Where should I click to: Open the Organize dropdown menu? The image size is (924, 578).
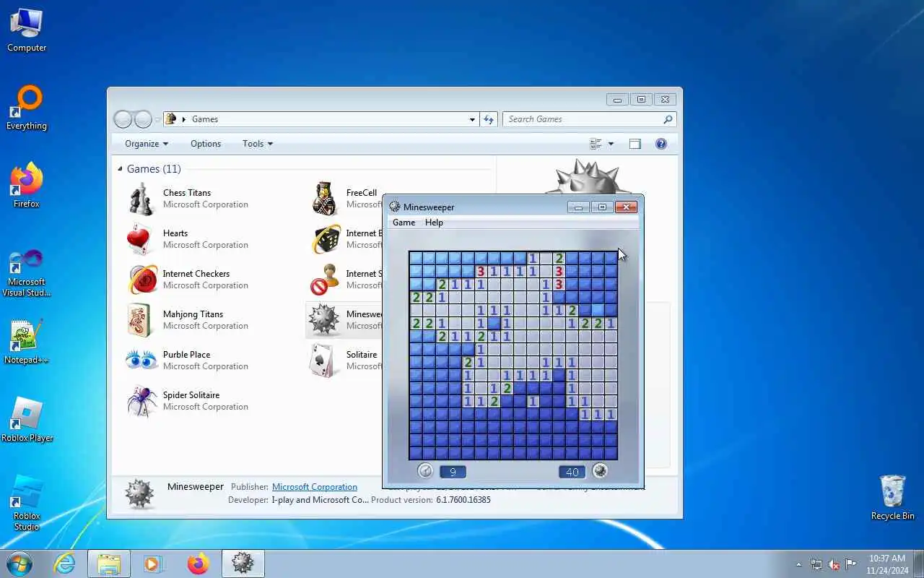pyautogui.click(x=147, y=144)
